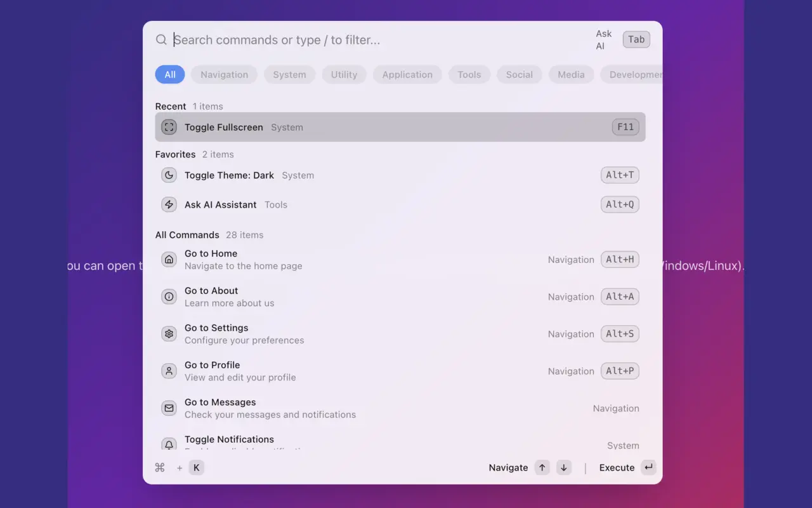Click the Alt+Q shortcut badge
Screen dimensions: 812x508
(620, 204)
